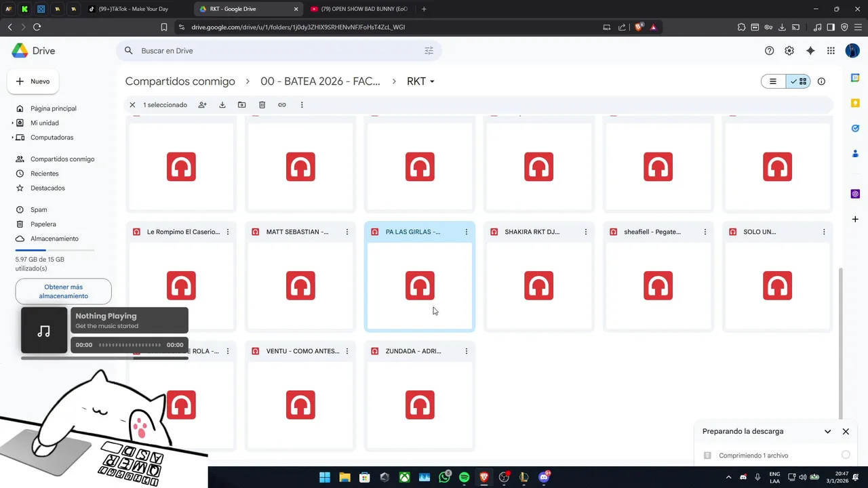868x488 pixels.
Task: Click Obtener más almacenamiento button
Action: point(64,291)
